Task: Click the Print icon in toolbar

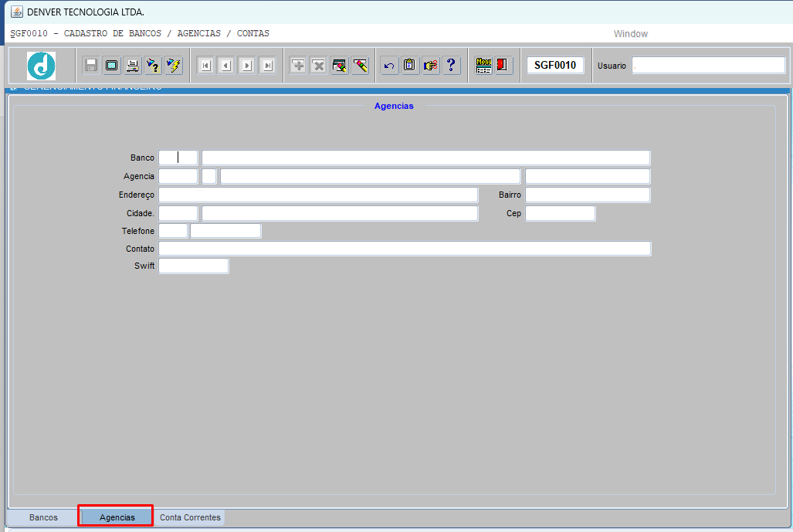Action: click(133, 66)
